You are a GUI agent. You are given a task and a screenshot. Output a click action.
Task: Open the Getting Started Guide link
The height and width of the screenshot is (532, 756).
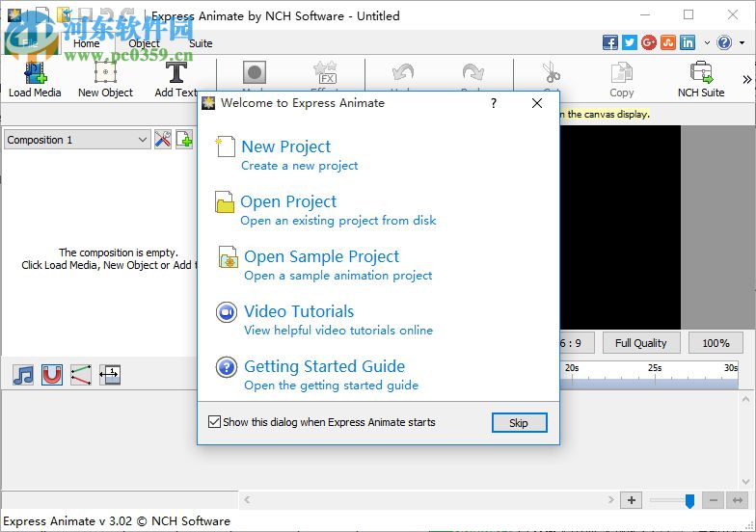click(x=324, y=366)
